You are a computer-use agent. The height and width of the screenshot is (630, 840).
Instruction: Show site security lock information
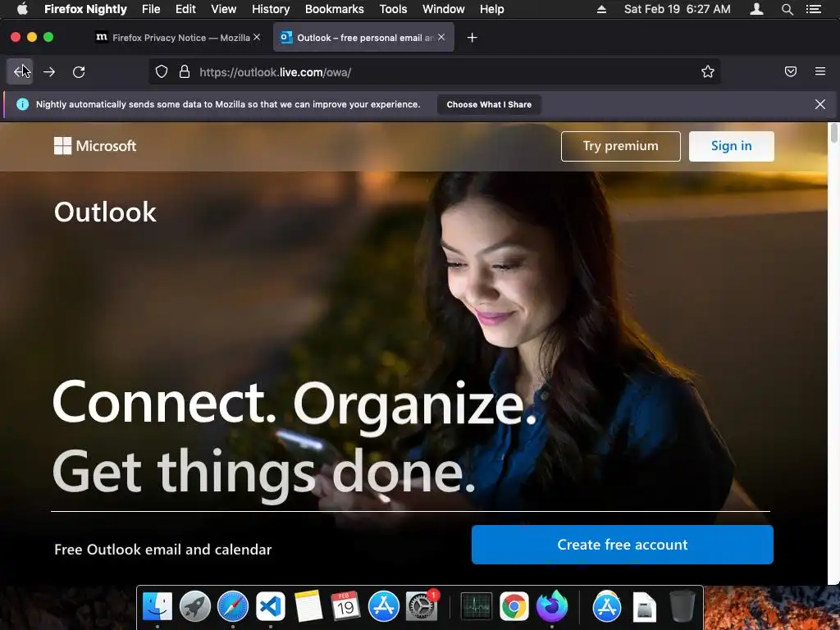click(185, 72)
